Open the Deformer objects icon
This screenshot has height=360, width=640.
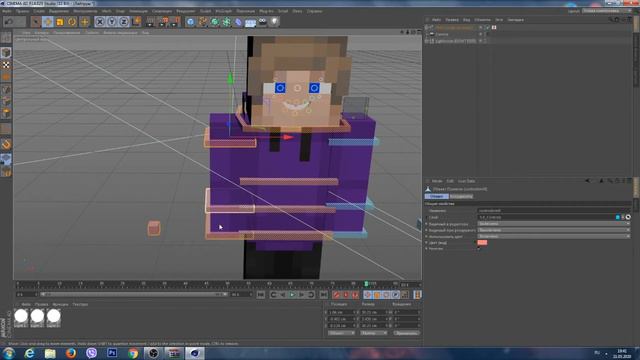click(x=238, y=22)
